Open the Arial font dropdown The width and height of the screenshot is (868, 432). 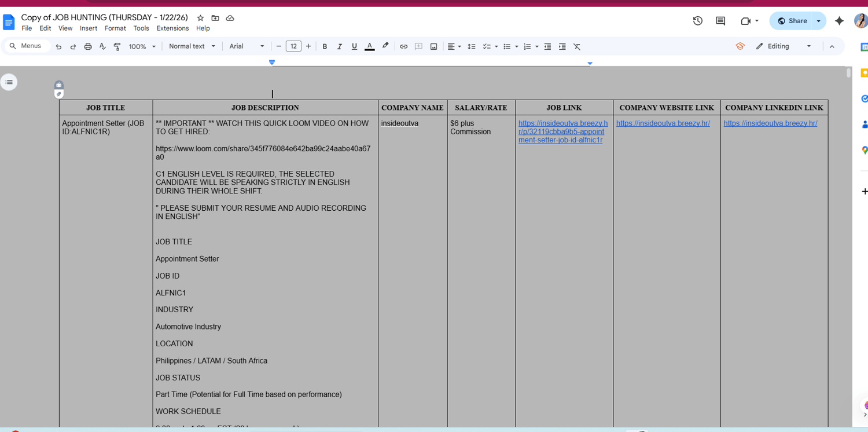pyautogui.click(x=247, y=46)
